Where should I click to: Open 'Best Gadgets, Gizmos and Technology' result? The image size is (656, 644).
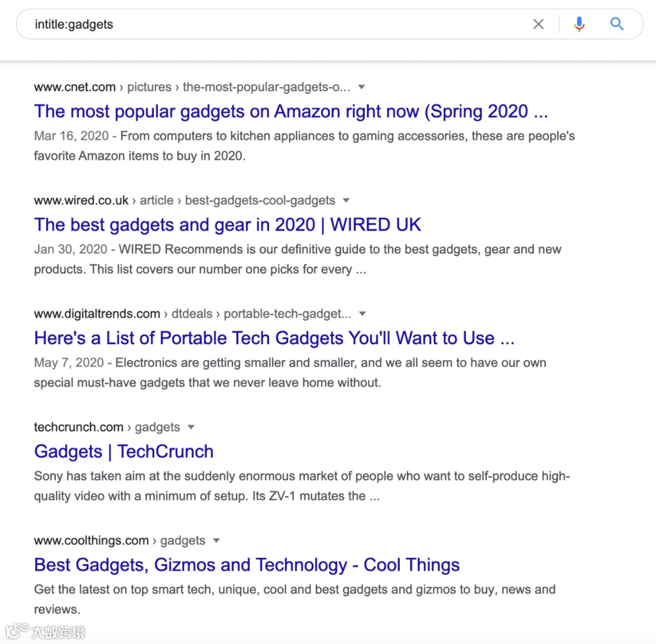[x=247, y=564]
